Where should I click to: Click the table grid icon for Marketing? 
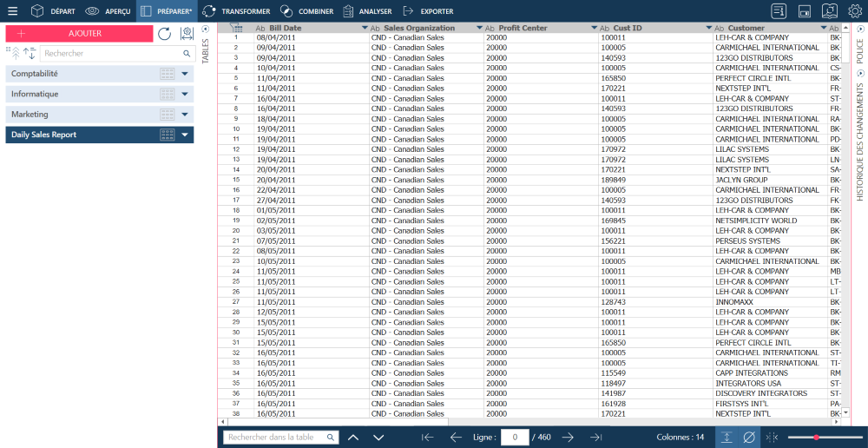(168, 115)
